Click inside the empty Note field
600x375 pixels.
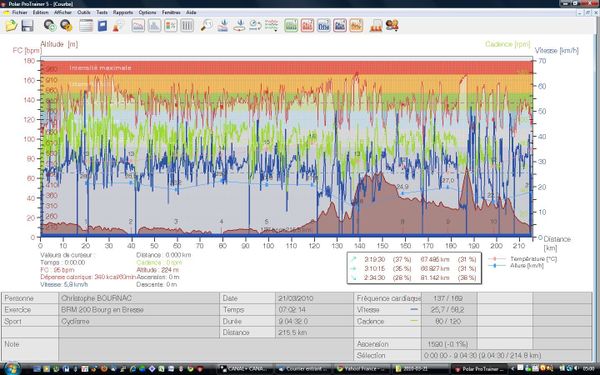[206, 350]
